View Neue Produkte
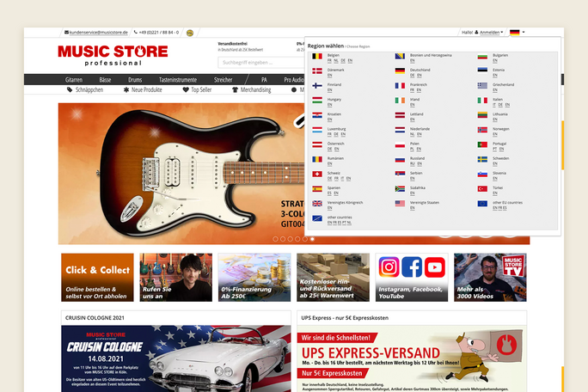The width and height of the screenshot is (588, 392). 143,89
